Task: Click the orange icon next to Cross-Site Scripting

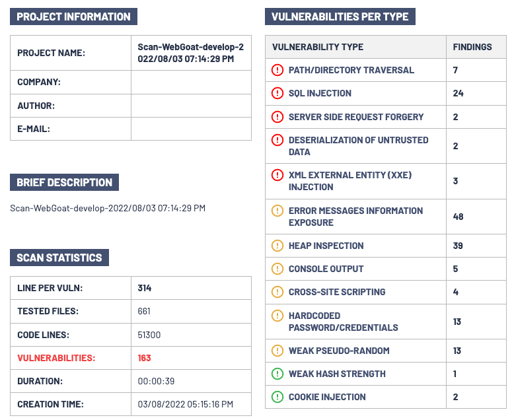Action: click(x=277, y=292)
